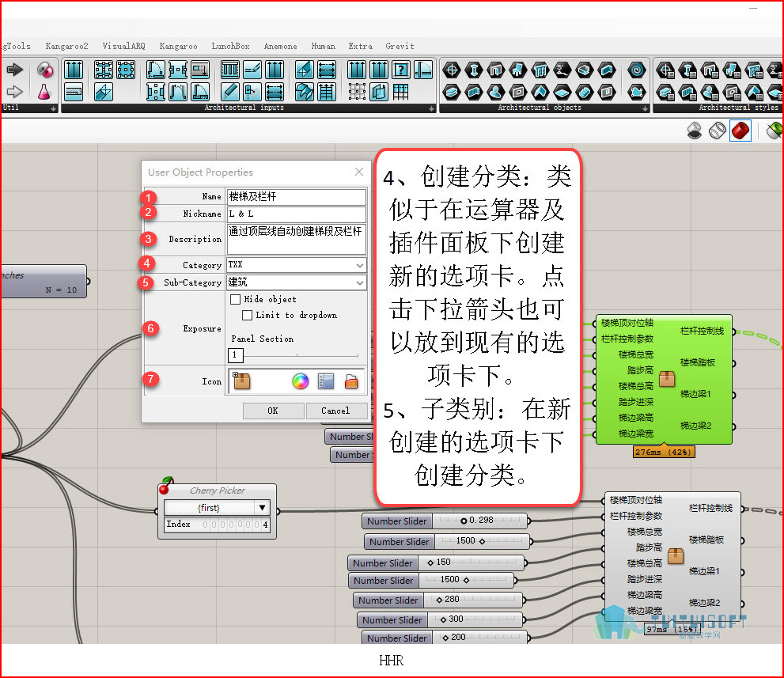Viewport: 784px width, 678px height.
Task: Click the open-folder icon in Icon row
Action: tap(351, 381)
